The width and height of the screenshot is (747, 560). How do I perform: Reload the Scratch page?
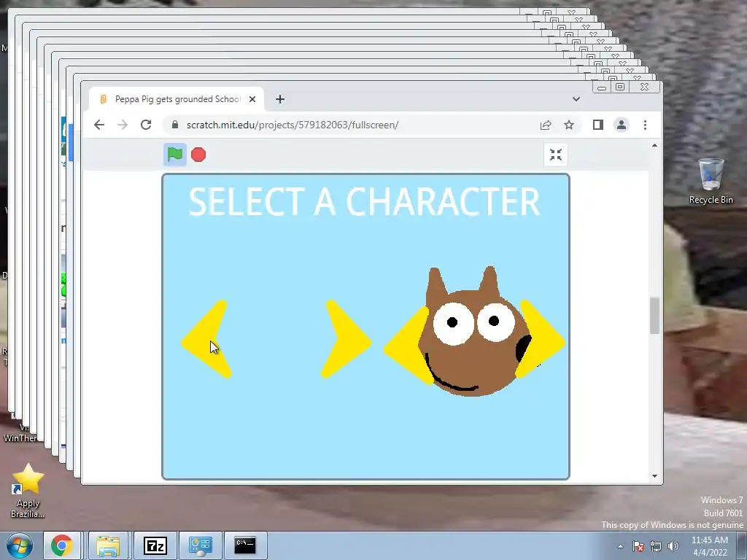click(146, 125)
